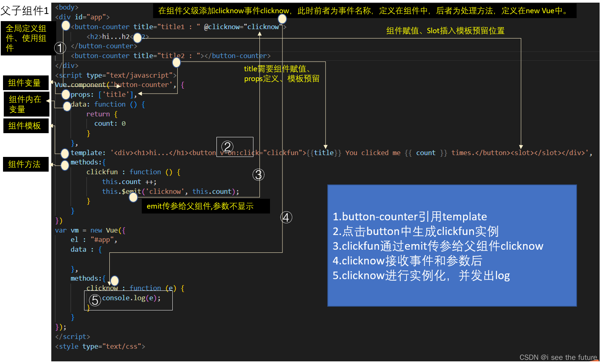Click the data: function () { line
This screenshot has height=364, width=603.
(108, 104)
